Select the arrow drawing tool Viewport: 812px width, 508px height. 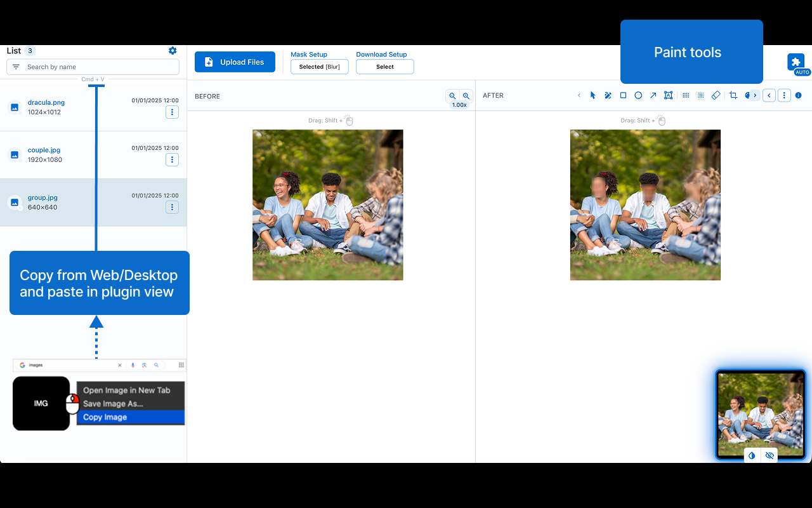pyautogui.click(x=653, y=95)
